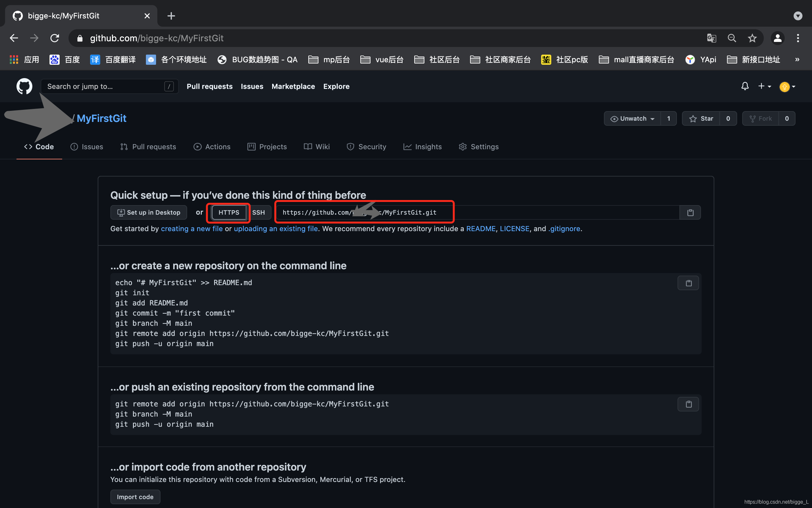Open the user avatar menu
The height and width of the screenshot is (508, 812).
coord(787,87)
